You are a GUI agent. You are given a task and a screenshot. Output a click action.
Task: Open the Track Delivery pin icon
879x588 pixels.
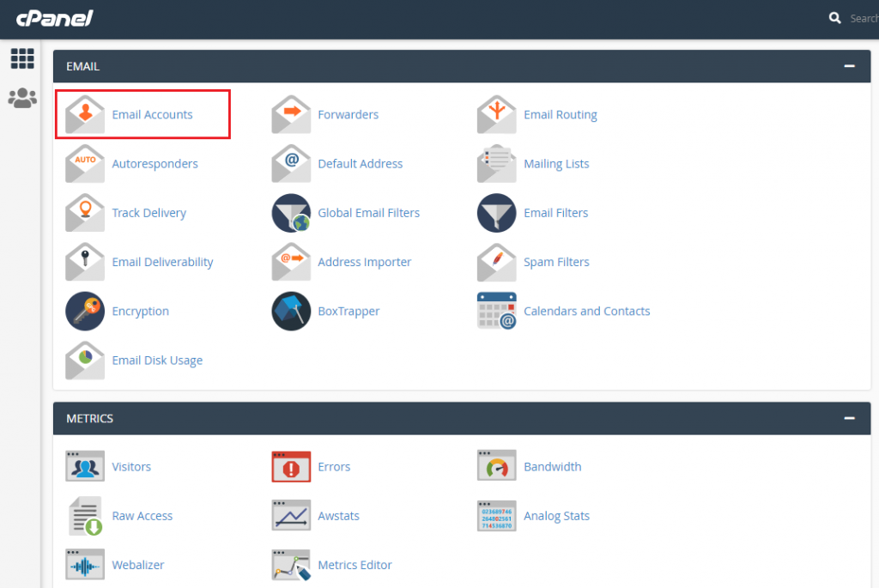(x=85, y=213)
